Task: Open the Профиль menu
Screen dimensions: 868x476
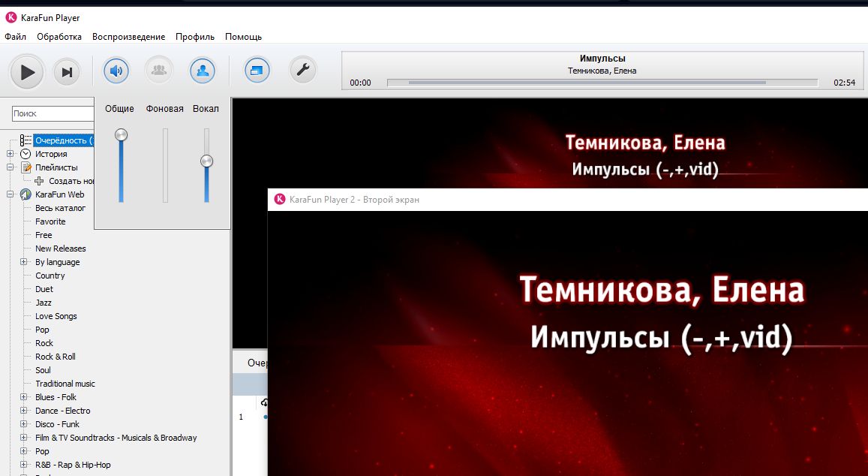Action: (x=195, y=37)
